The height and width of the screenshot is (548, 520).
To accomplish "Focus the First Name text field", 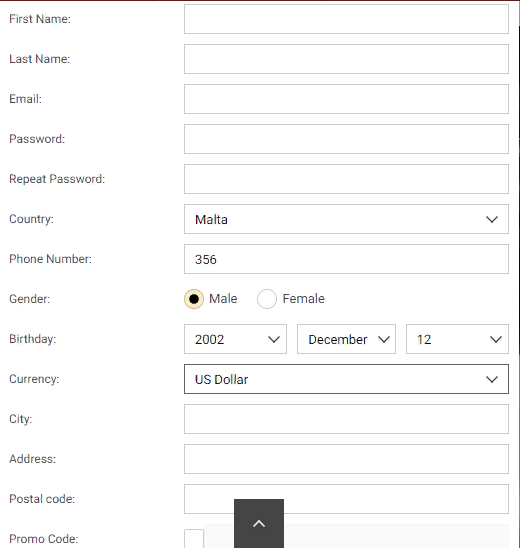I will tap(346, 19).
